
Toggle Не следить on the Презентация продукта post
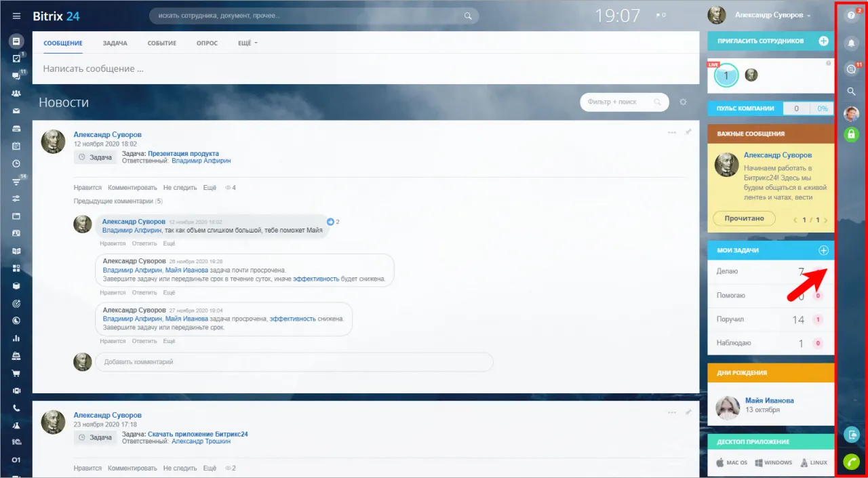click(180, 188)
